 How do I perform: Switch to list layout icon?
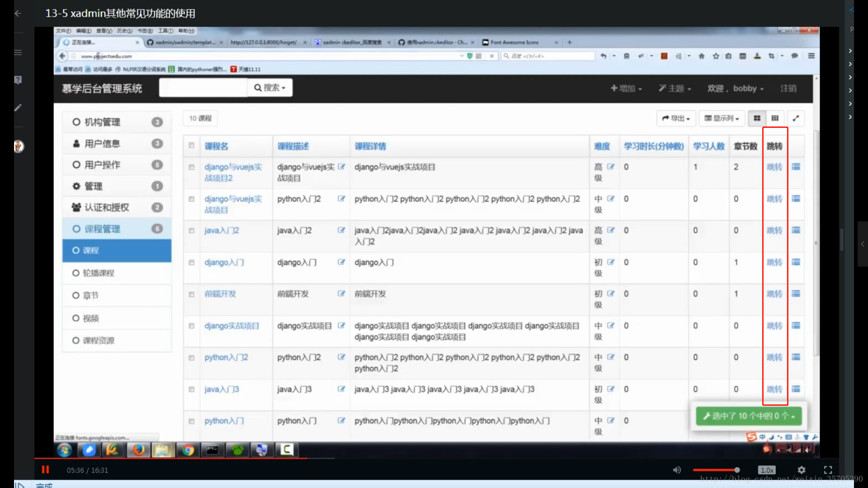[757, 118]
